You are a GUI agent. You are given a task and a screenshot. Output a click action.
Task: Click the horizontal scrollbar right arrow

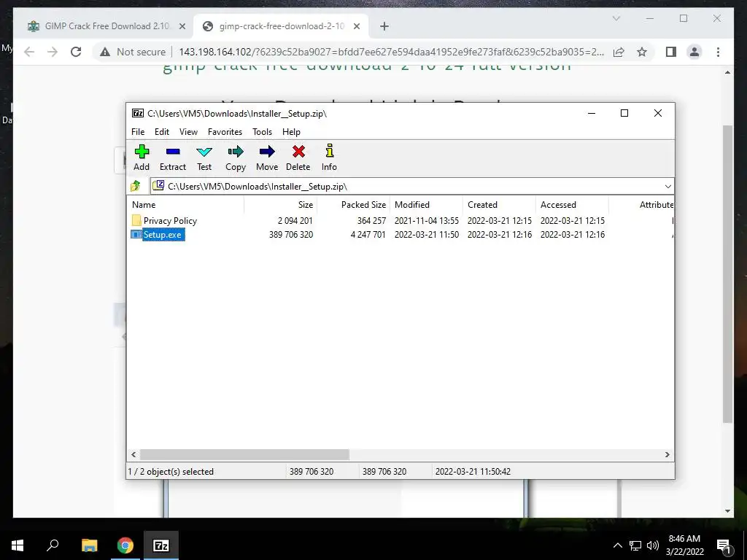[x=667, y=455]
